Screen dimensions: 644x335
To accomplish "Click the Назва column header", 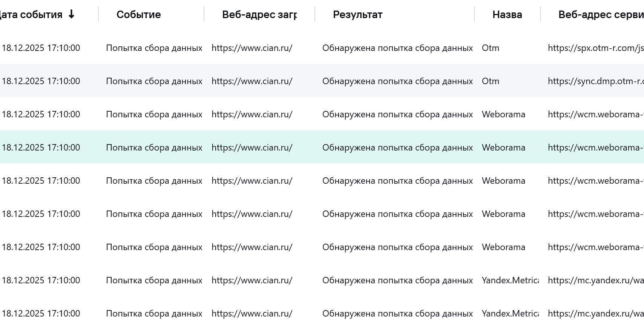I will pos(507,14).
